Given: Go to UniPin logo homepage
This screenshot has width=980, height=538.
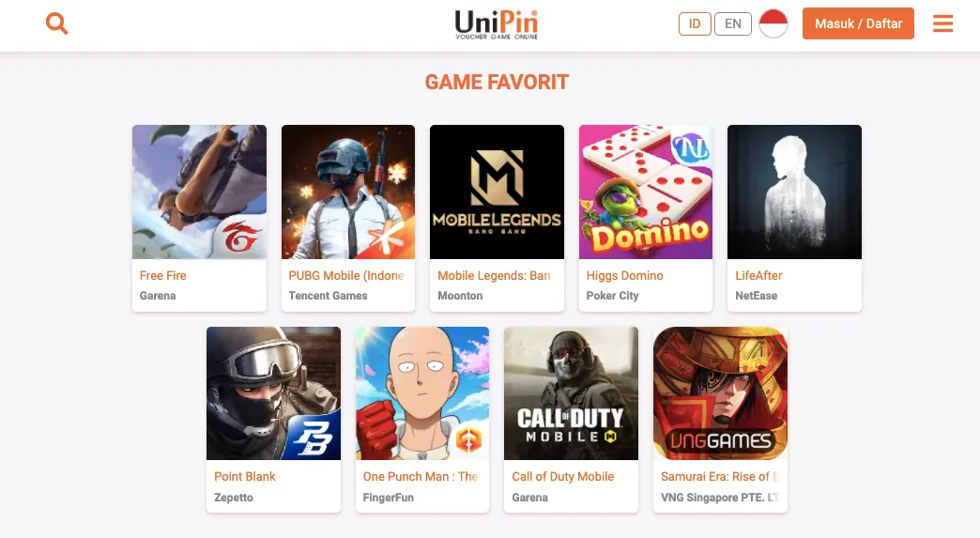Looking at the screenshot, I should [497, 25].
